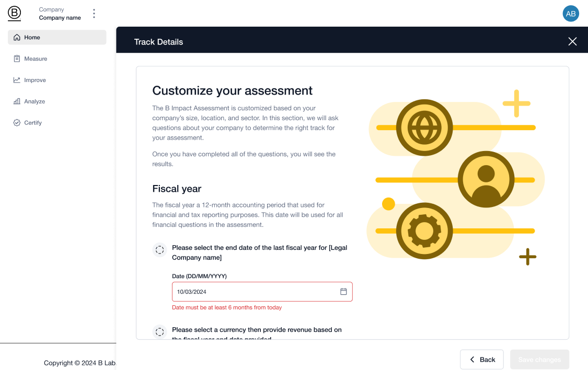Click the Improve line chart icon

[x=17, y=80]
